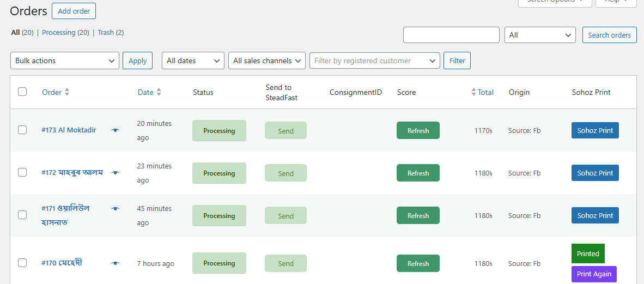Screen dimensions: 644x284
Task: Sort orders by Order column arrows
Action: tap(67, 92)
